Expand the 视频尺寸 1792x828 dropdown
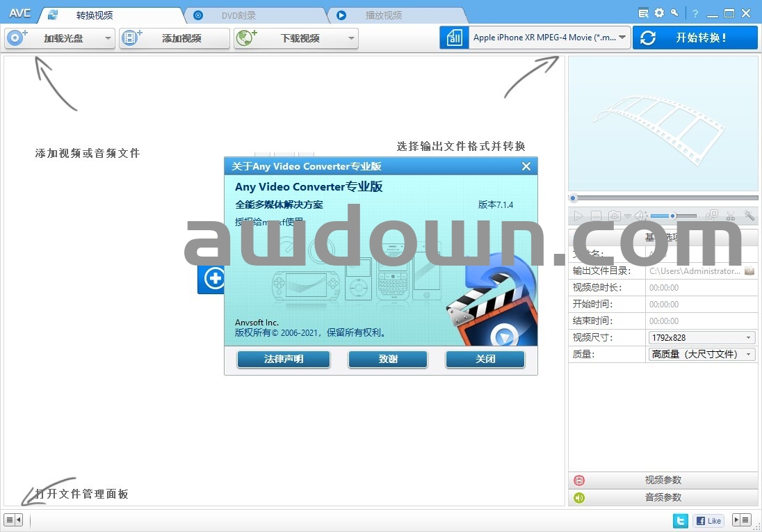 point(701,337)
